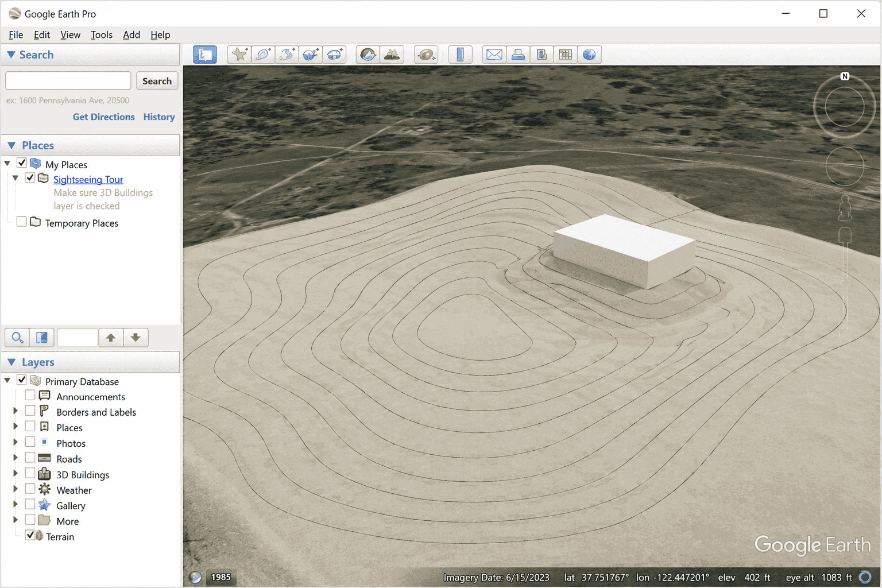The height and width of the screenshot is (588, 882).
Task: Collapse the Sightseeing Tour tree node
Action: pos(16,179)
